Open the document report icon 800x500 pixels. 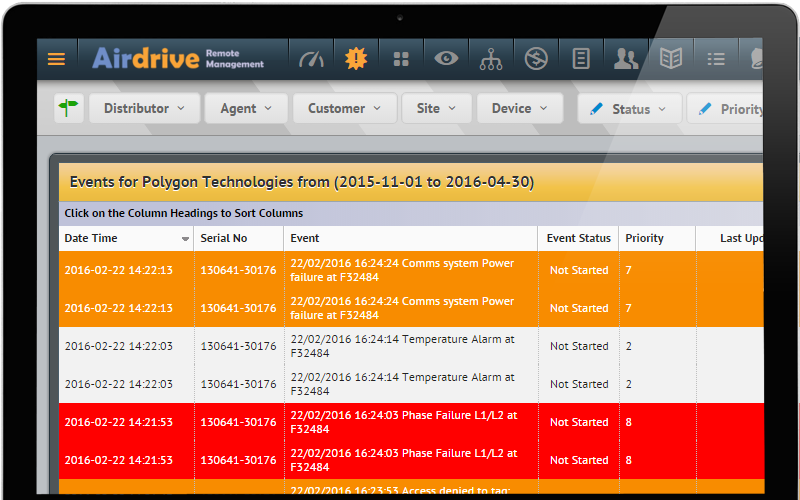581,59
